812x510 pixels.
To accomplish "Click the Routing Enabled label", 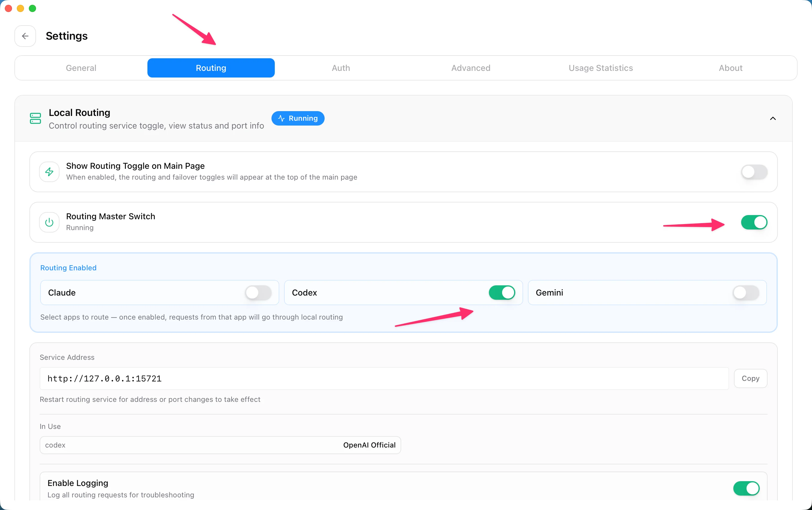I will point(68,268).
